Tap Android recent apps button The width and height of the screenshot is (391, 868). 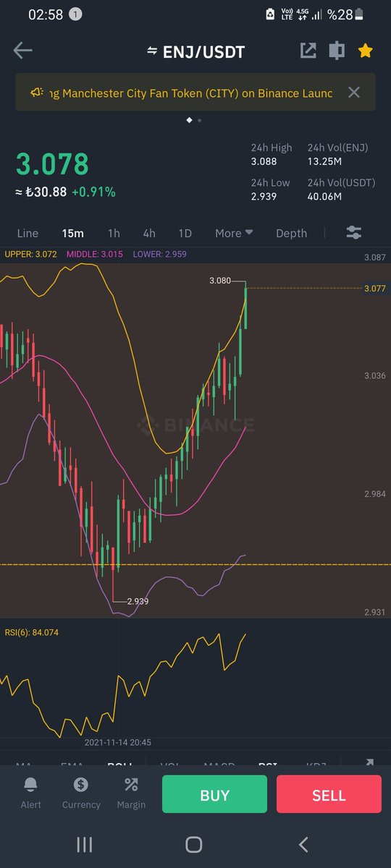[85, 844]
